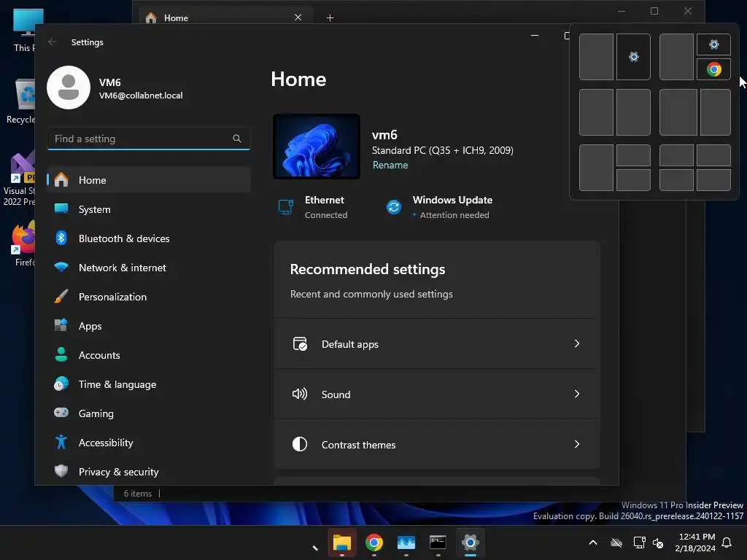This screenshot has height=560, width=747.
Task: Click the Privacy & security shield icon
Action: (x=61, y=472)
